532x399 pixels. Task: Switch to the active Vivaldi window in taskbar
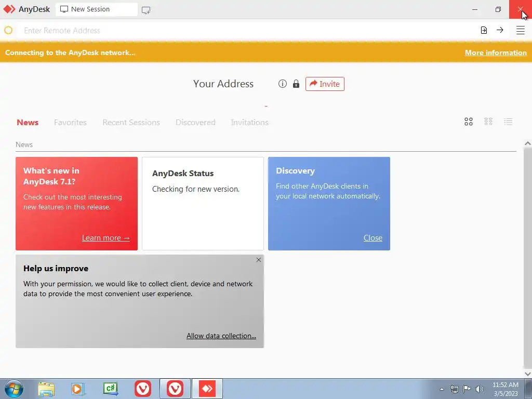click(175, 389)
